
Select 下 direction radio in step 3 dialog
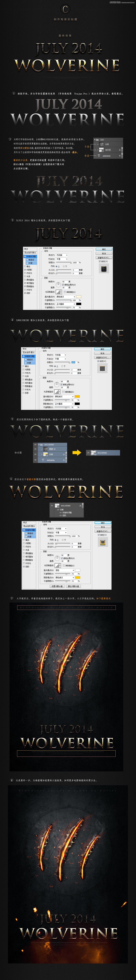tap(63, 266)
